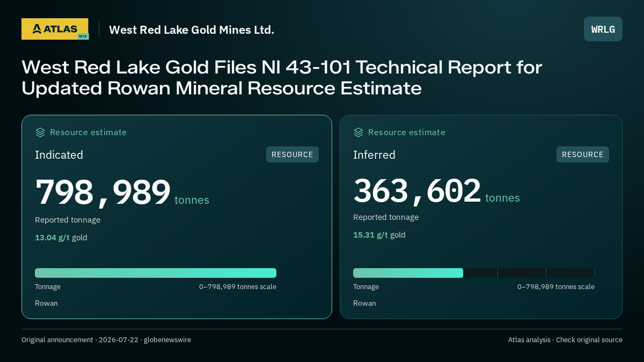
Task: Click Resource estimate label in the Indicated card
Action: (x=88, y=132)
